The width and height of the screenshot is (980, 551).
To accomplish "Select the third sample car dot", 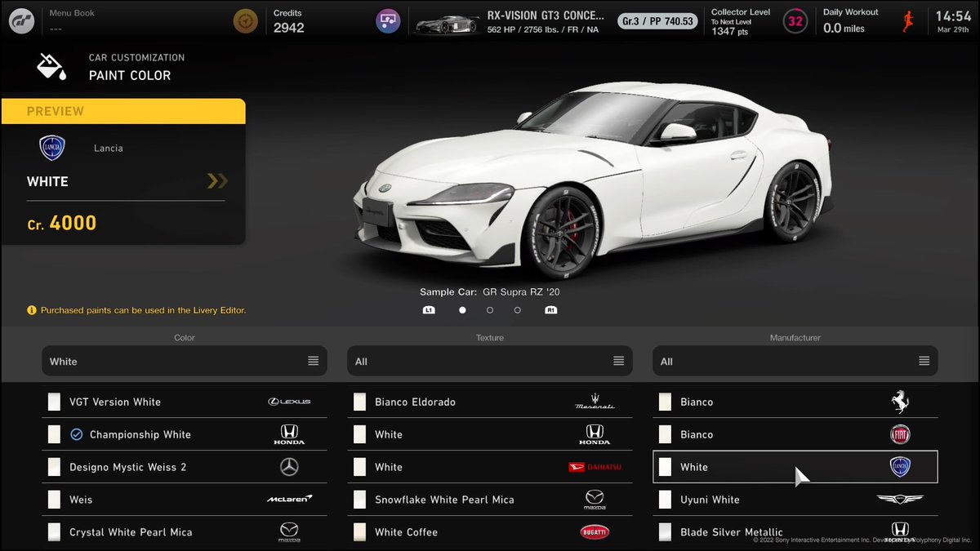I will coord(518,310).
